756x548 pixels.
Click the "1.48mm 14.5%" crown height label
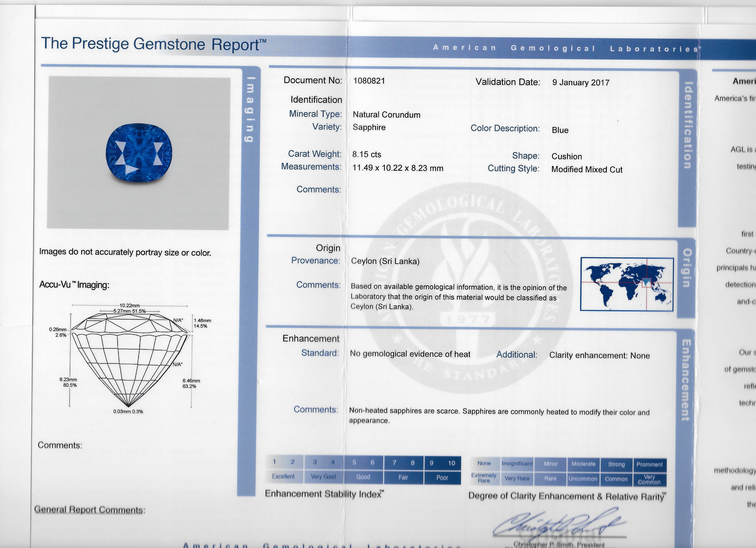coord(202,323)
